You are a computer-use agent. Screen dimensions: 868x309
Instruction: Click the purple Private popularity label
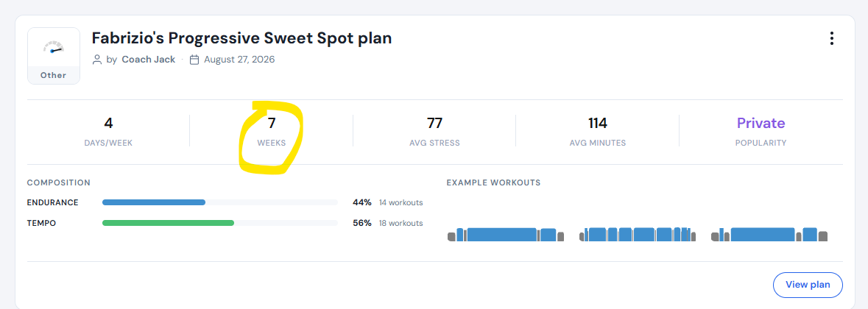click(x=761, y=124)
